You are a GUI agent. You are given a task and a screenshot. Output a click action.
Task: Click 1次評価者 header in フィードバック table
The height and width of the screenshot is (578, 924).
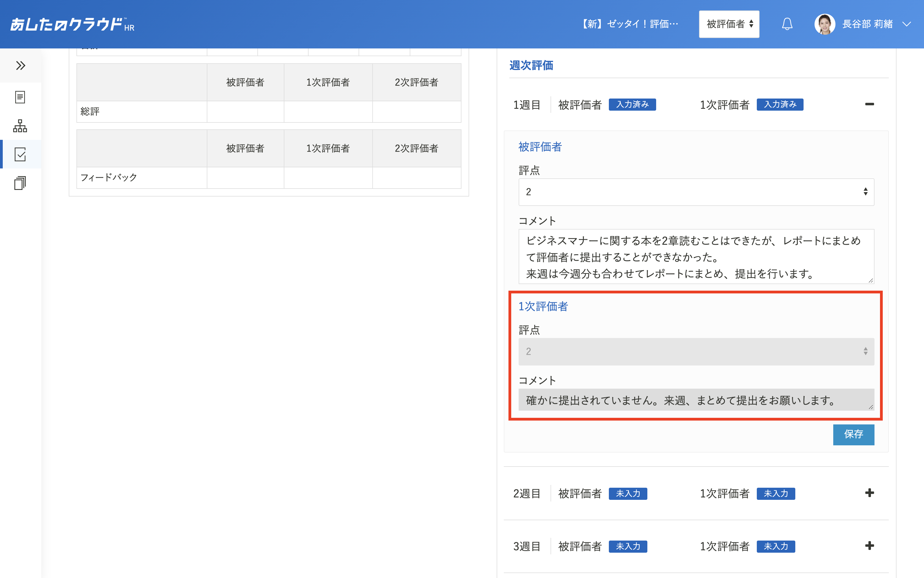(328, 148)
